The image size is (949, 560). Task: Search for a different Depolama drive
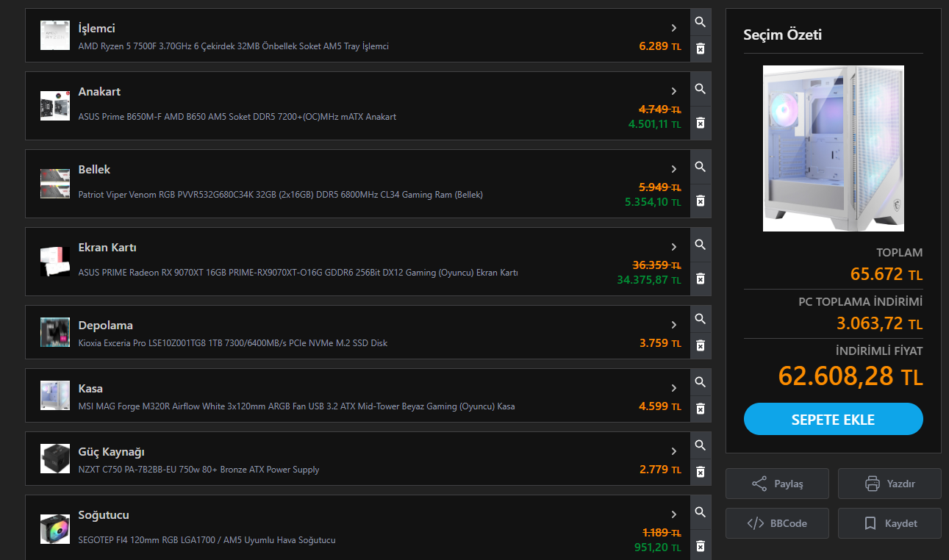click(701, 319)
